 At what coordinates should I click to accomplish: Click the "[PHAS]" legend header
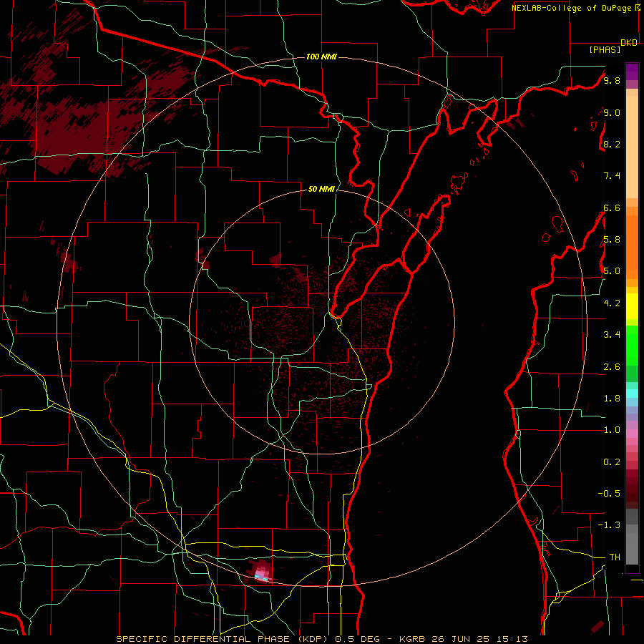tap(605, 49)
